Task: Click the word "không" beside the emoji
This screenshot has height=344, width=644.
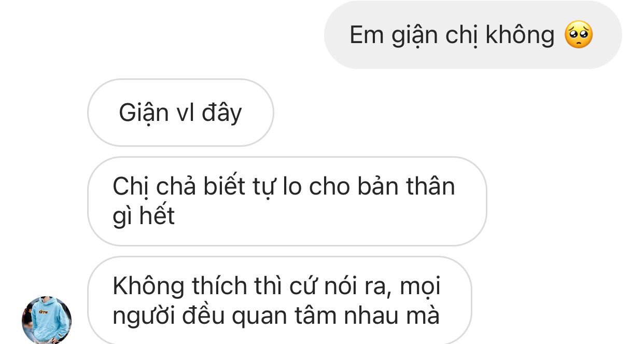Action: (520, 35)
